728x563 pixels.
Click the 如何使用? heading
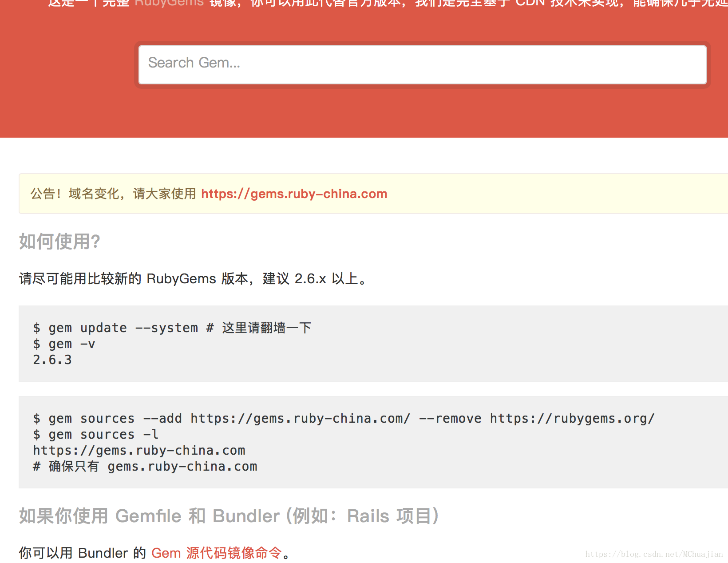(59, 242)
